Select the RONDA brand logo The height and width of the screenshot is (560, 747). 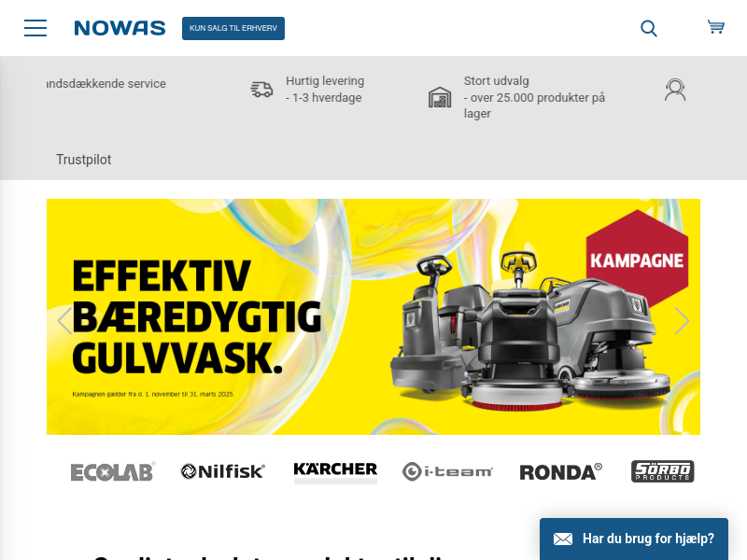(x=561, y=472)
